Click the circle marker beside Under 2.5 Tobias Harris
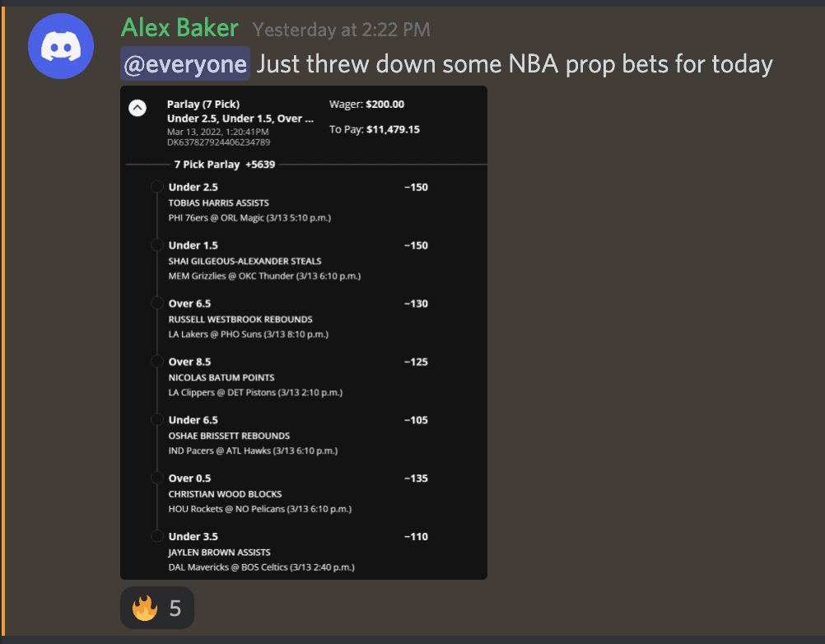This screenshot has width=825, height=644. point(156,186)
